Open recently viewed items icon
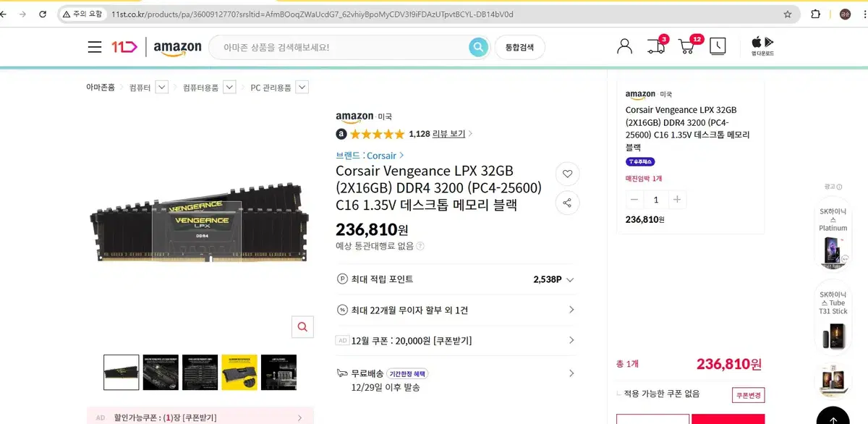The image size is (868, 424). pos(718,46)
